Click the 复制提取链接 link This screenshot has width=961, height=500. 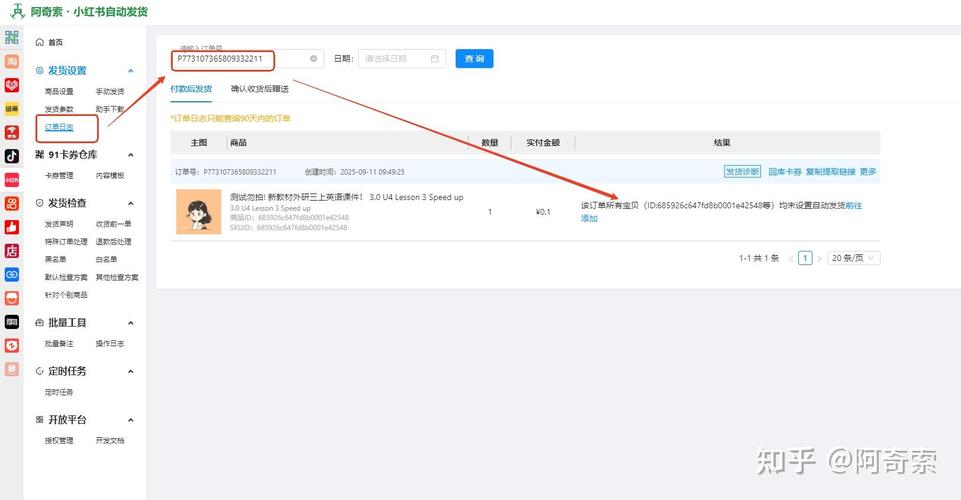coord(830,171)
